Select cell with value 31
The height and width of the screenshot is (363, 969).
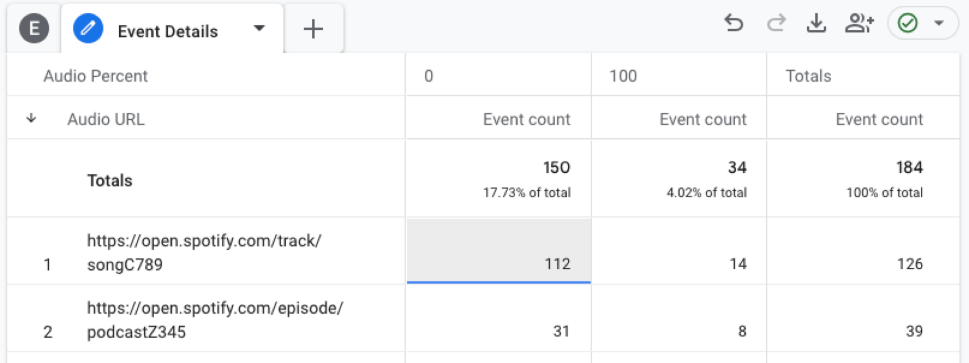click(499, 318)
